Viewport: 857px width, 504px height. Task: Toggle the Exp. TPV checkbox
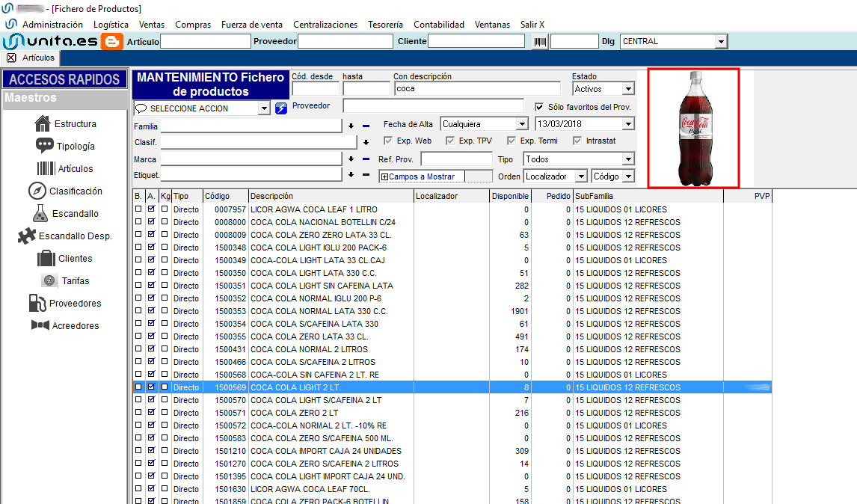pos(450,141)
